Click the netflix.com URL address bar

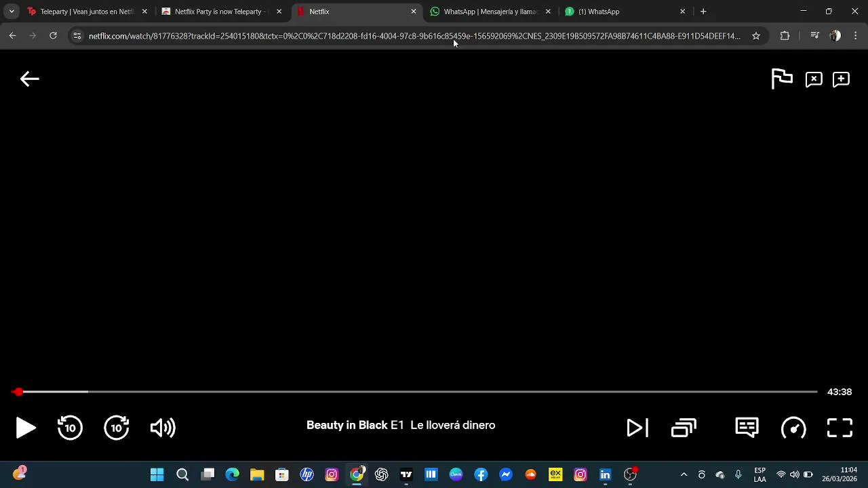414,36
